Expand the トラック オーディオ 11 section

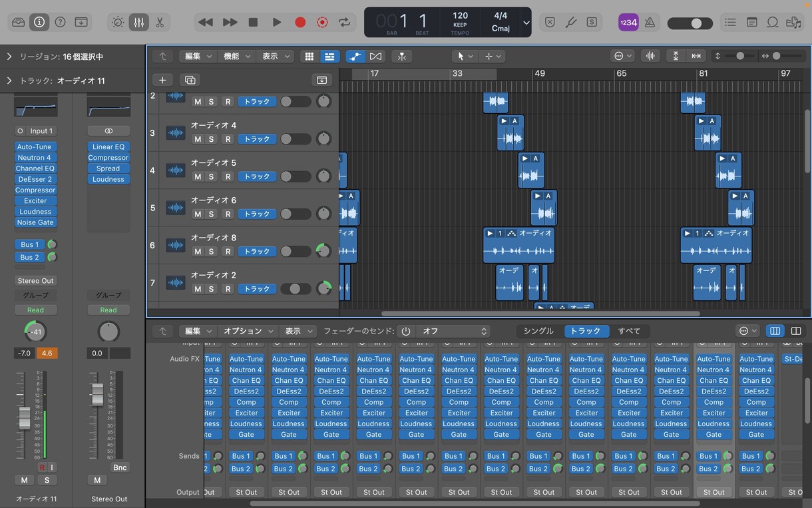[x=9, y=81]
